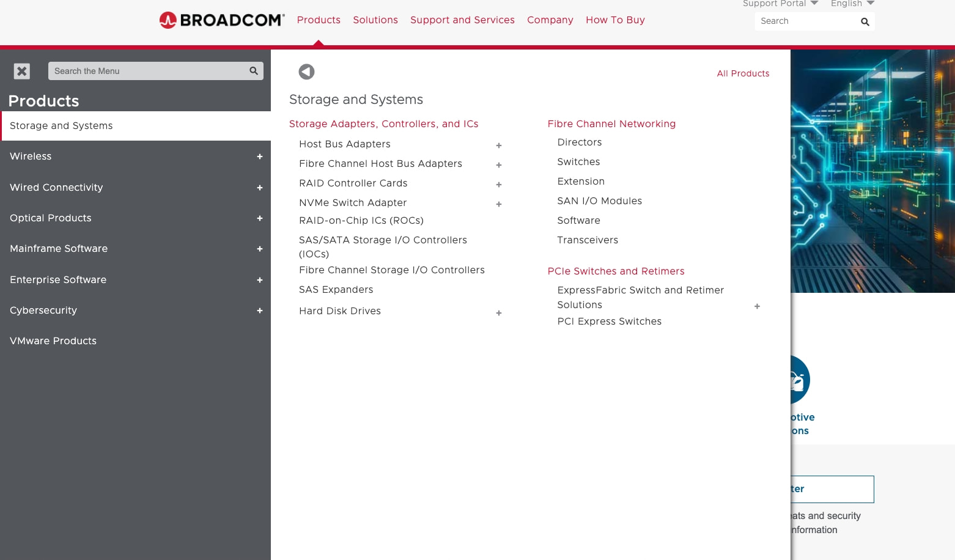Open Wireless category
Screen dimensions: 955x560
click(x=31, y=157)
